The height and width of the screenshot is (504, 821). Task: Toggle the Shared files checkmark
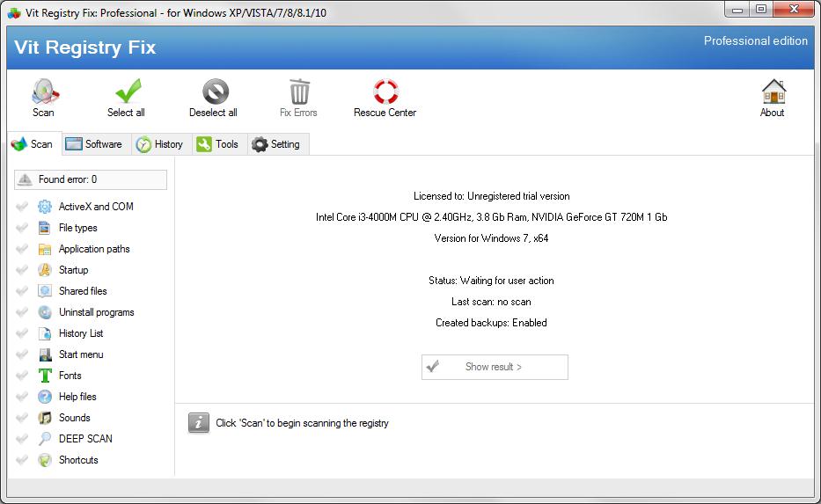click(22, 291)
